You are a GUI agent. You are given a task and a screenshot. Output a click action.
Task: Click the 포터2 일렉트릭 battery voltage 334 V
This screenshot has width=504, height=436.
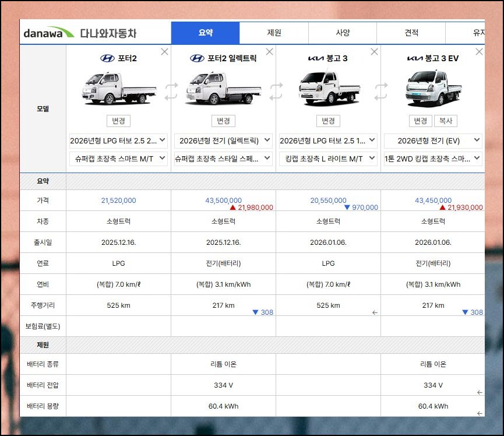[x=223, y=385]
